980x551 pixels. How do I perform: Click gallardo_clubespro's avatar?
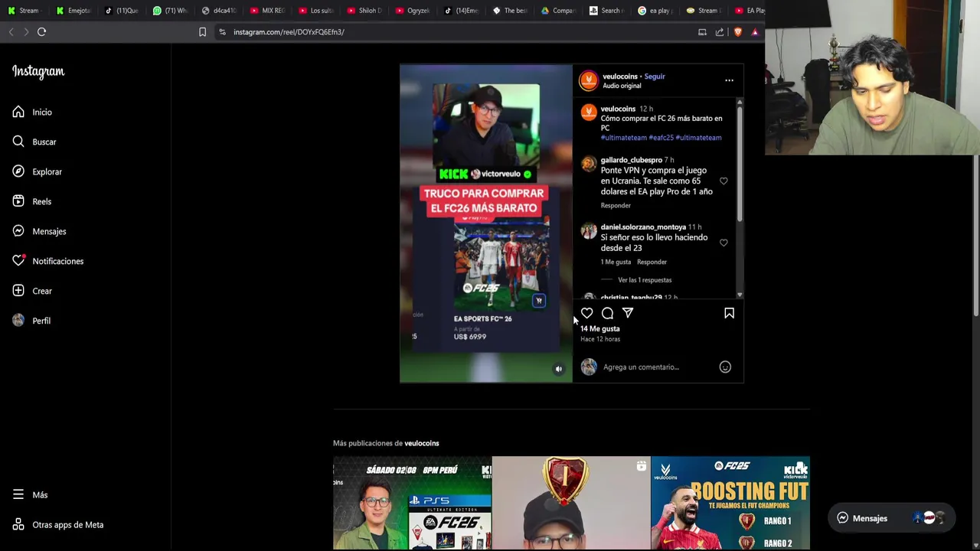(588, 164)
